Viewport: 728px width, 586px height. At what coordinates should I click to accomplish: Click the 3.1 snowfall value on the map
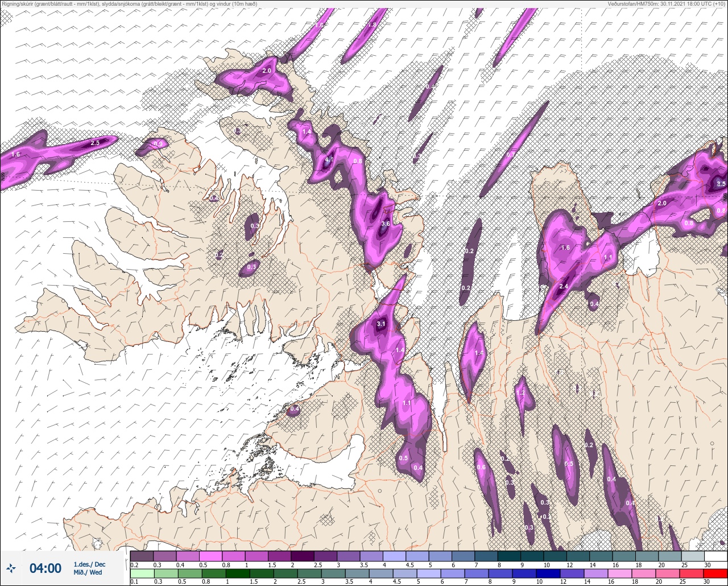[381, 324]
